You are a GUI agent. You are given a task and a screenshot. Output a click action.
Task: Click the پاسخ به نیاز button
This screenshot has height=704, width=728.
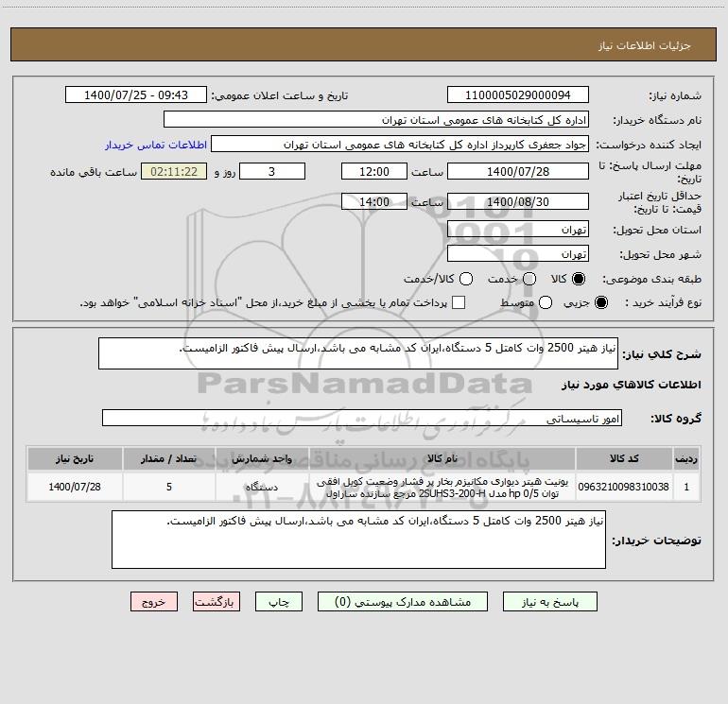549,602
